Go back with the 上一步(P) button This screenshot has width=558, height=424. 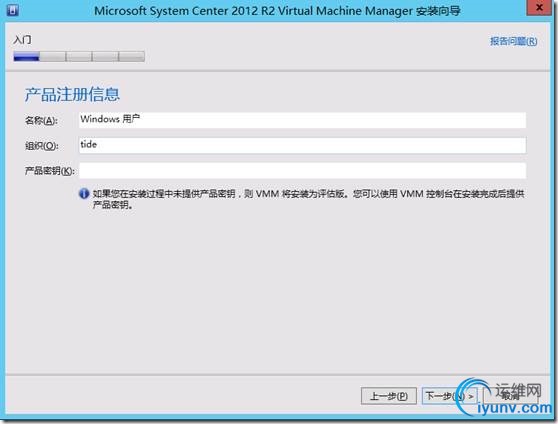389,396
